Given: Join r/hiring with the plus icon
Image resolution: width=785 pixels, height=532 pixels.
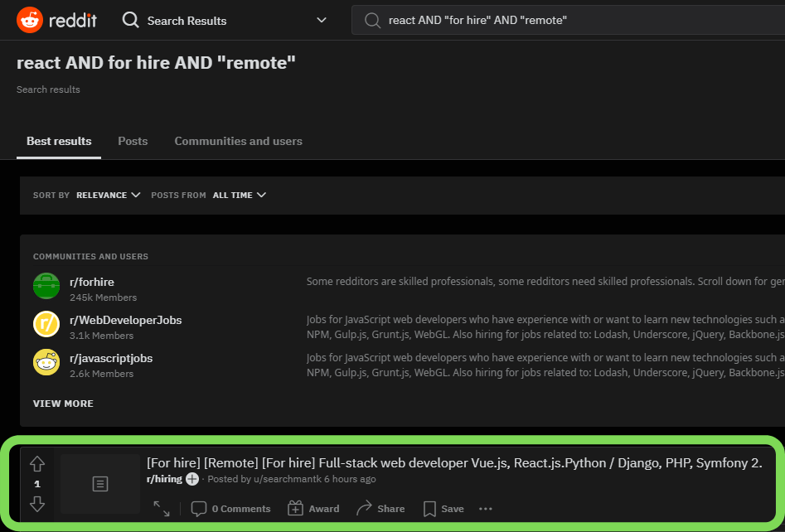Looking at the screenshot, I should click(192, 479).
